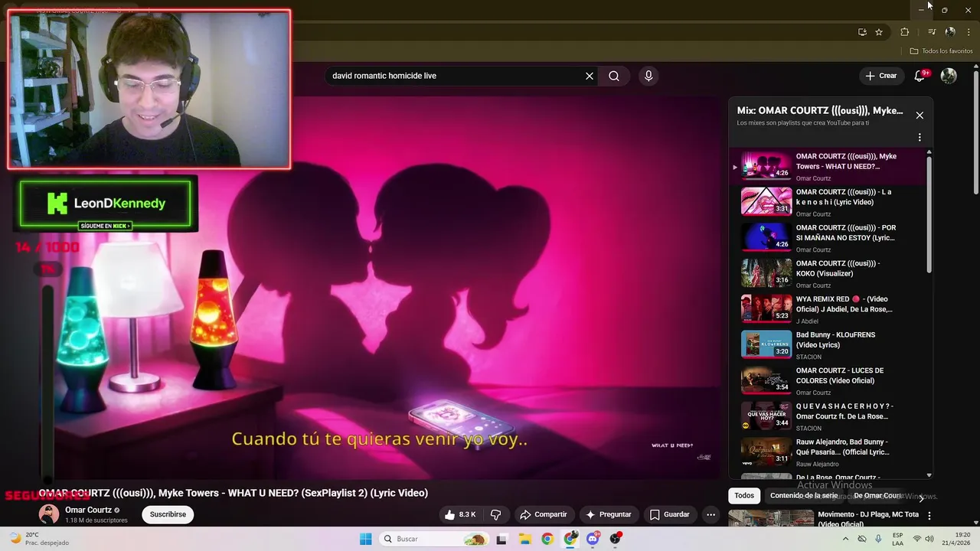Open the YouTube account avatar menu
980x551 pixels.
tap(949, 76)
